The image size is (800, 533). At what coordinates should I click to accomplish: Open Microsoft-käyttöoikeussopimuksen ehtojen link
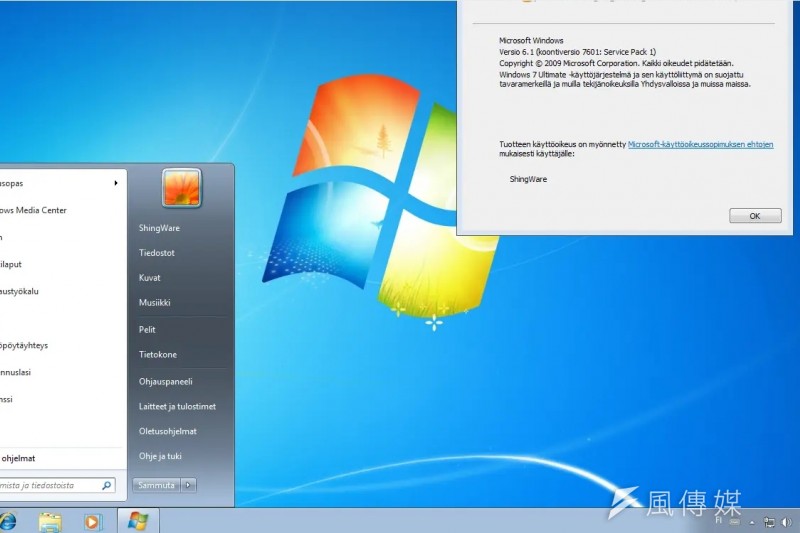coord(700,144)
